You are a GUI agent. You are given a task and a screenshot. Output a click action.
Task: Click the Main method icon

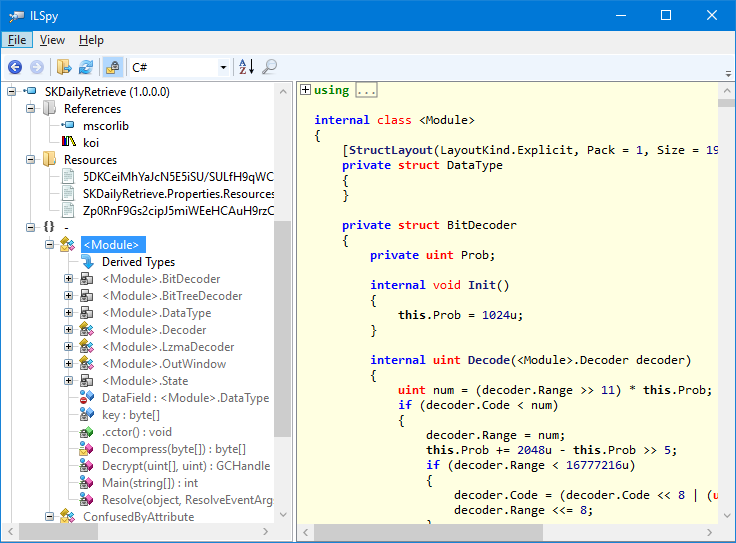point(86,482)
